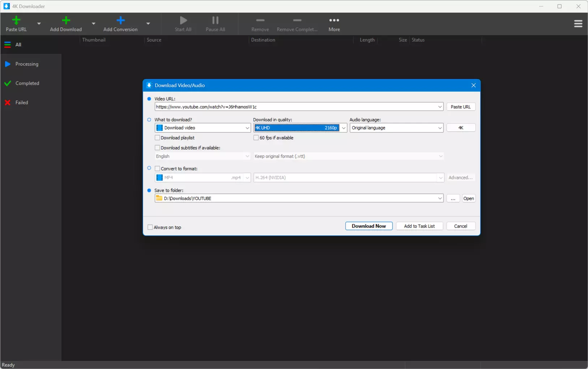Open the Audio language dropdown
This screenshot has width=588, height=369.
coord(439,128)
